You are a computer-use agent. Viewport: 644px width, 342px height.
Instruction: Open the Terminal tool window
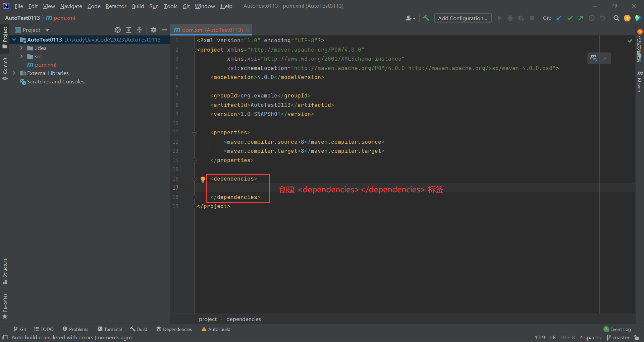point(110,329)
